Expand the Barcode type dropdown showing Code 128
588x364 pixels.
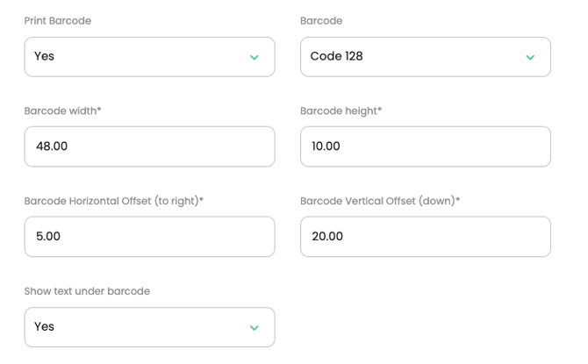[425, 57]
